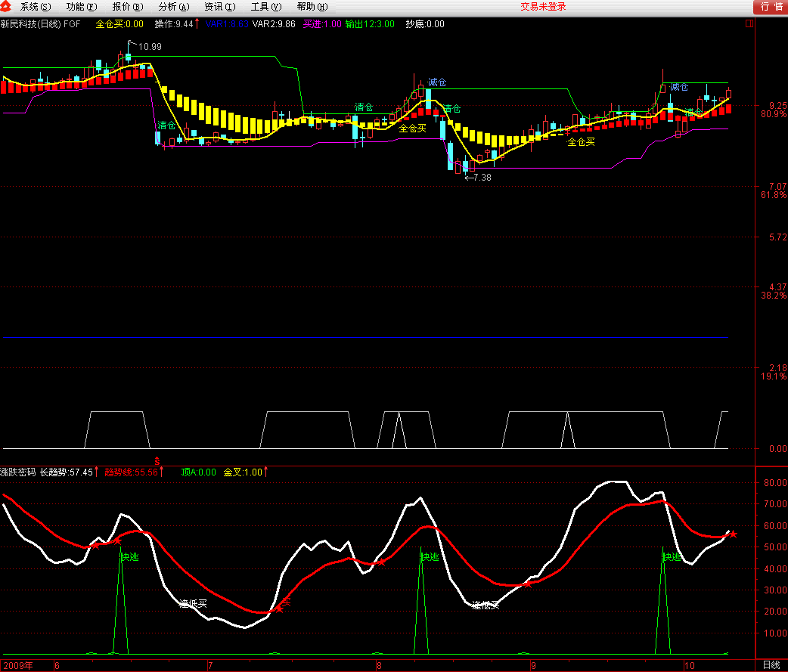Open the 工具(V) menu
788x672 pixels.
(x=265, y=7)
